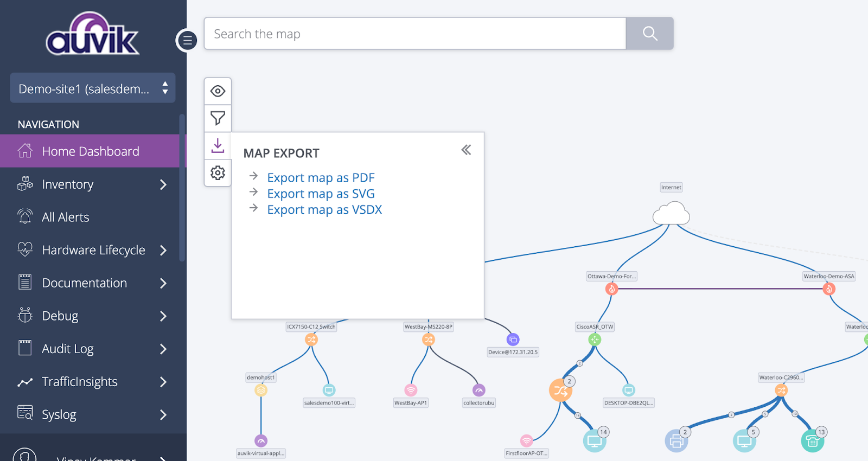Go to Home Dashboard
868x461 pixels.
pos(90,151)
